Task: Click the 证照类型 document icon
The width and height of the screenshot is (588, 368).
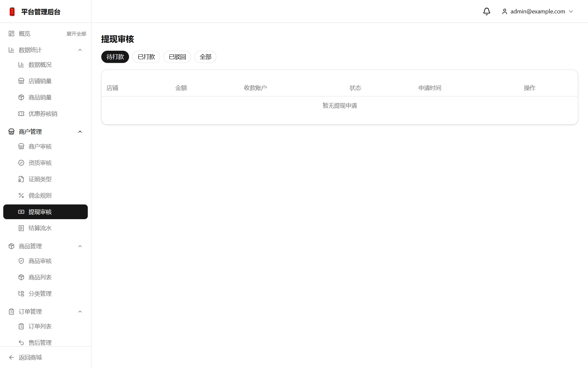Action: [21, 179]
